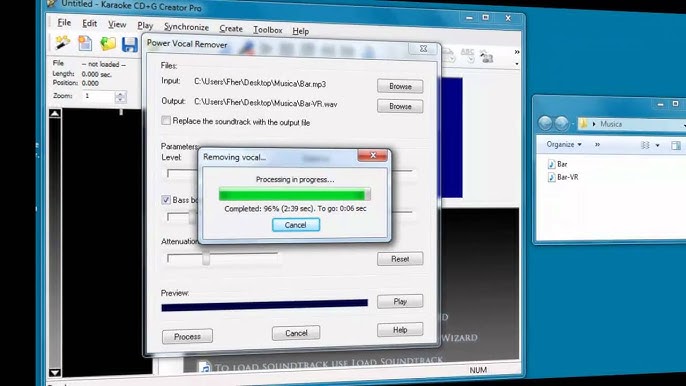Expand the Karaoke toolbar overflow chevron
The image size is (686, 386).
[517, 52]
